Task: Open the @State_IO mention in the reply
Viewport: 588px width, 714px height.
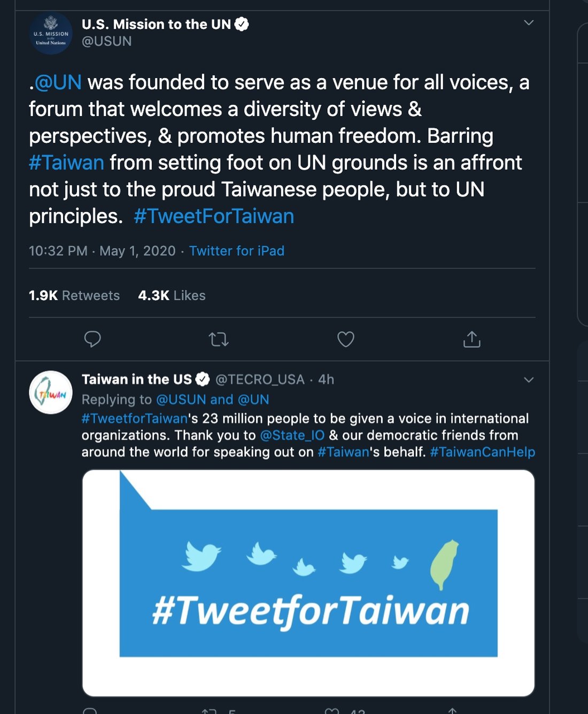Action: coord(292,435)
